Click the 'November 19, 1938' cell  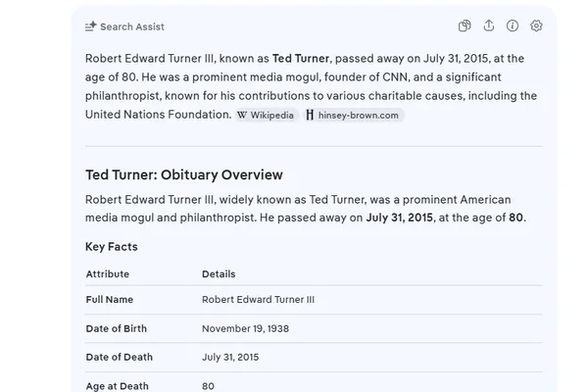[x=246, y=328]
